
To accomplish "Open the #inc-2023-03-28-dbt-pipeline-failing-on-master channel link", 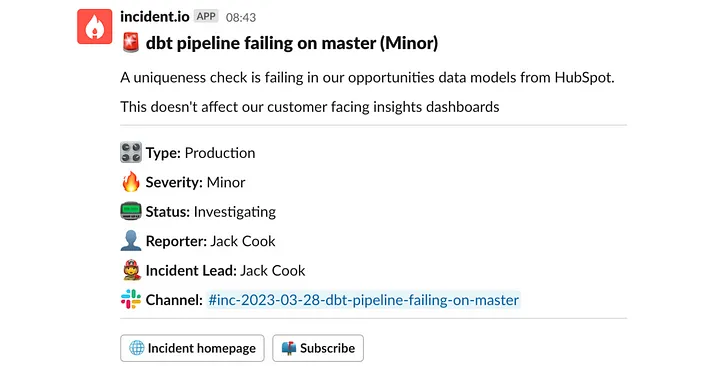I will pyautogui.click(x=363, y=300).
